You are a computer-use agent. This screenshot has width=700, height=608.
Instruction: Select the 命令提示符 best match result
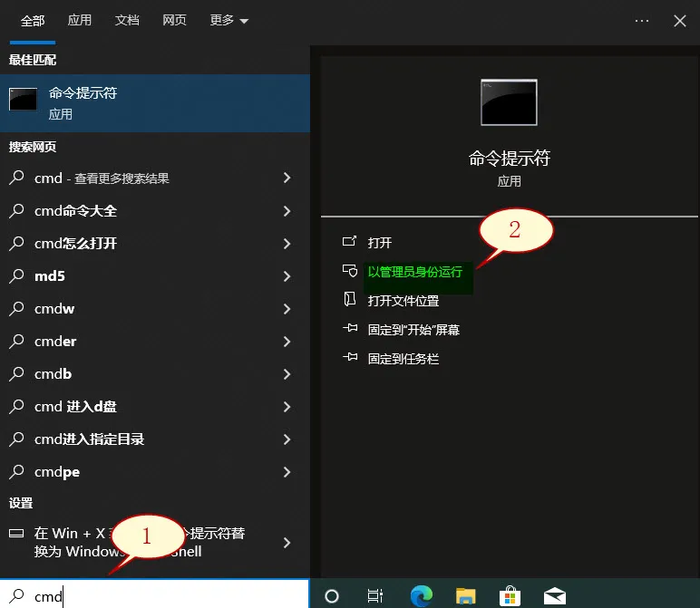pyautogui.click(x=154, y=103)
